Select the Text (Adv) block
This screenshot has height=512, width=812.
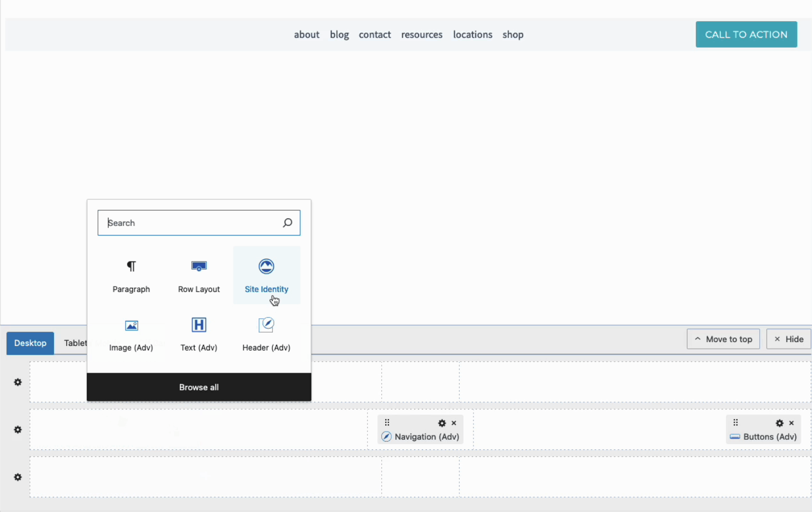tap(199, 334)
